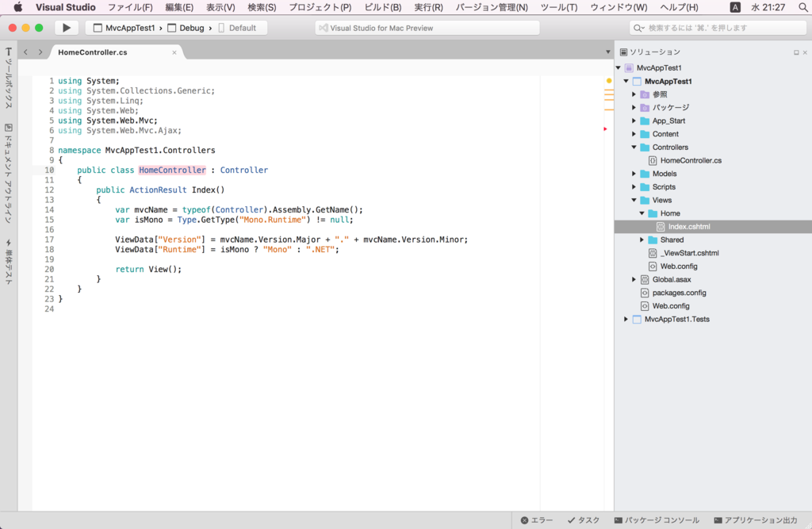Open the Tools (ツール) menu

pyautogui.click(x=559, y=7)
